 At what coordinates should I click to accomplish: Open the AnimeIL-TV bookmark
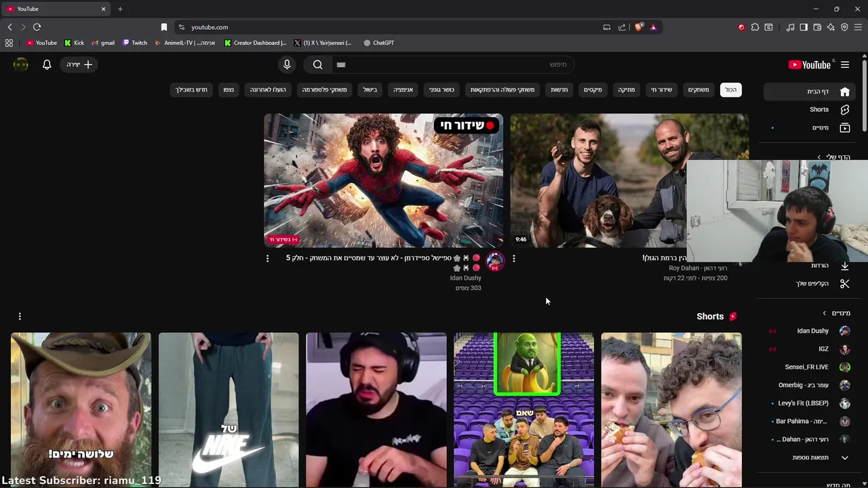[x=185, y=43]
